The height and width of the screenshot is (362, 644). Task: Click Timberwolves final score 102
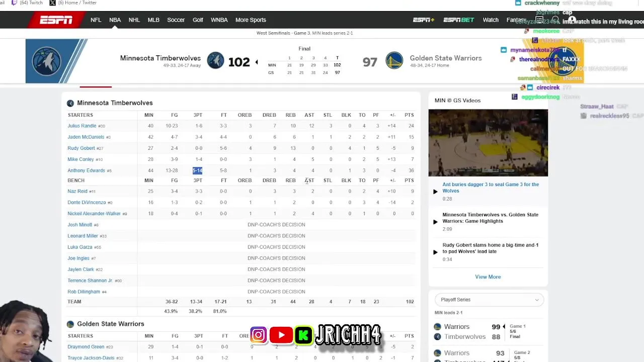pyautogui.click(x=239, y=62)
